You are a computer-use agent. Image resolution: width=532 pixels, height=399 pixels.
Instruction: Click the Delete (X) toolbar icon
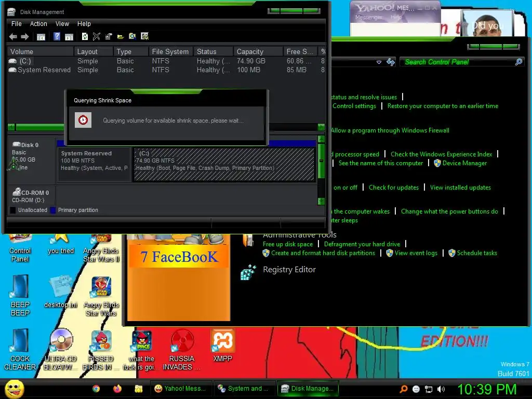coord(96,36)
